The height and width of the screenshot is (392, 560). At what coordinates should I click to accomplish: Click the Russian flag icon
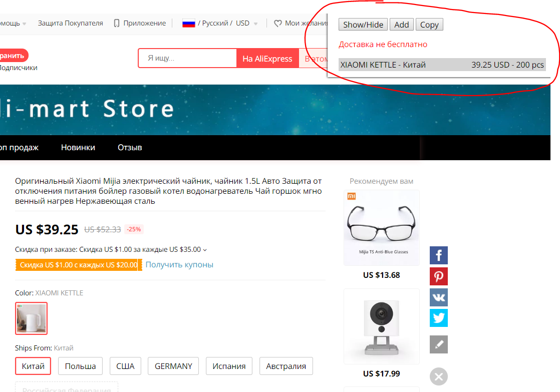[x=188, y=23]
